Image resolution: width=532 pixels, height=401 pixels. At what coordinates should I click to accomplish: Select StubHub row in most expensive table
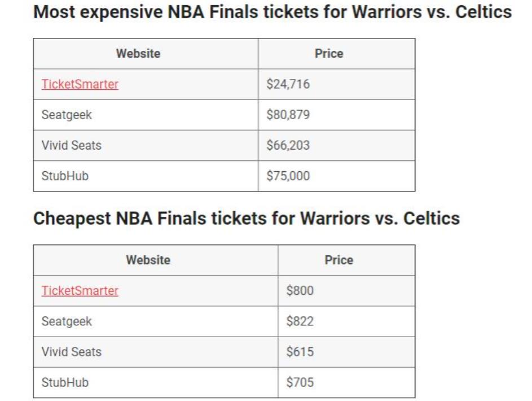point(65,176)
